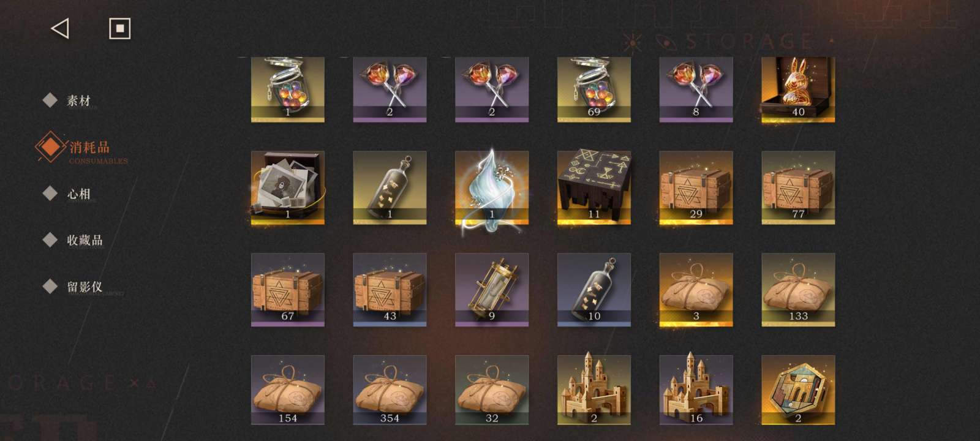This screenshot has height=441, width=980.
Task: Select the rune-carved black table with 11
Action: click(x=594, y=187)
